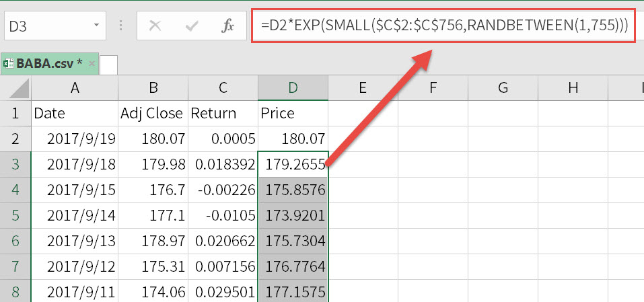Select column A header

75,88
